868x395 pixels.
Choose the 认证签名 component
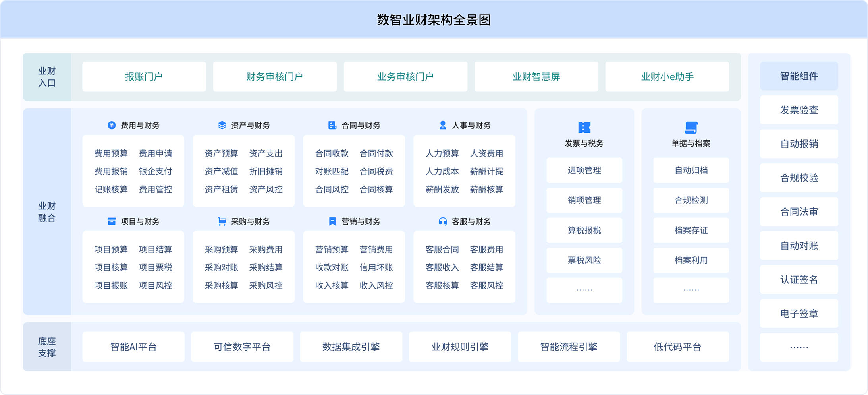pos(799,279)
